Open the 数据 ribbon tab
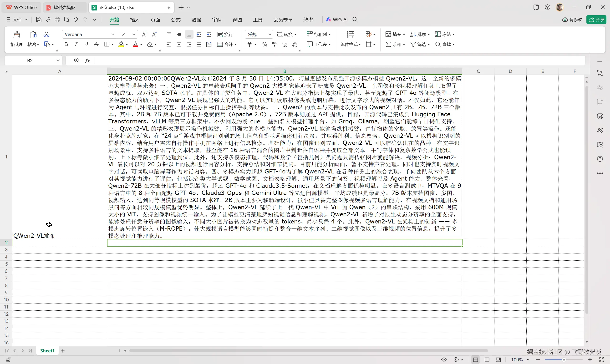610x364 pixels. (196, 20)
